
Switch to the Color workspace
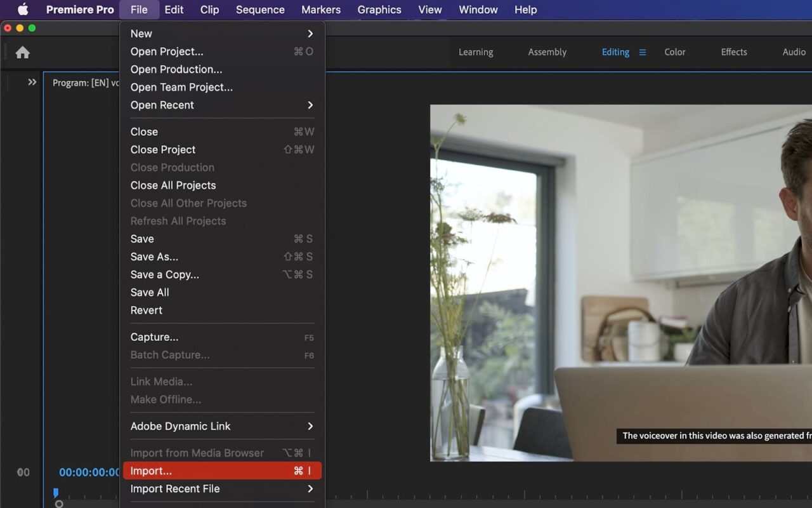coord(674,52)
